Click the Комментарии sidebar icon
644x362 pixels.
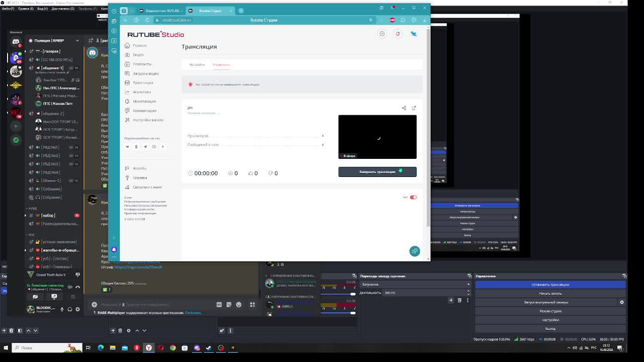127,111
